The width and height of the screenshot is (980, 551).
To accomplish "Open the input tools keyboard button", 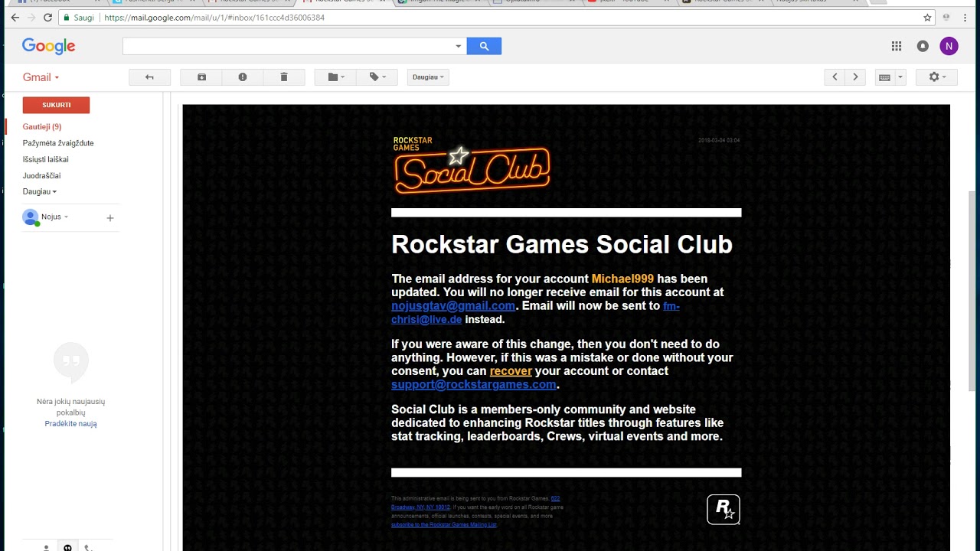I will click(885, 77).
